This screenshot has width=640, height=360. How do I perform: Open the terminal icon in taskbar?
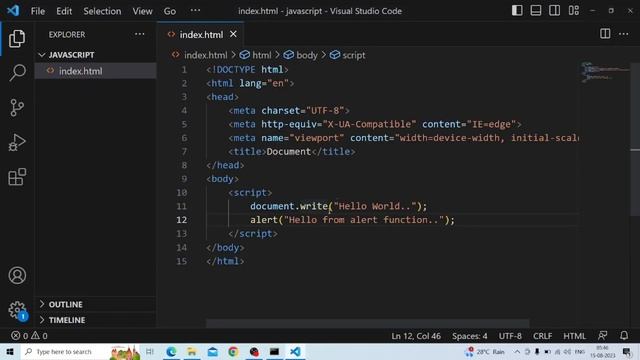(274, 352)
